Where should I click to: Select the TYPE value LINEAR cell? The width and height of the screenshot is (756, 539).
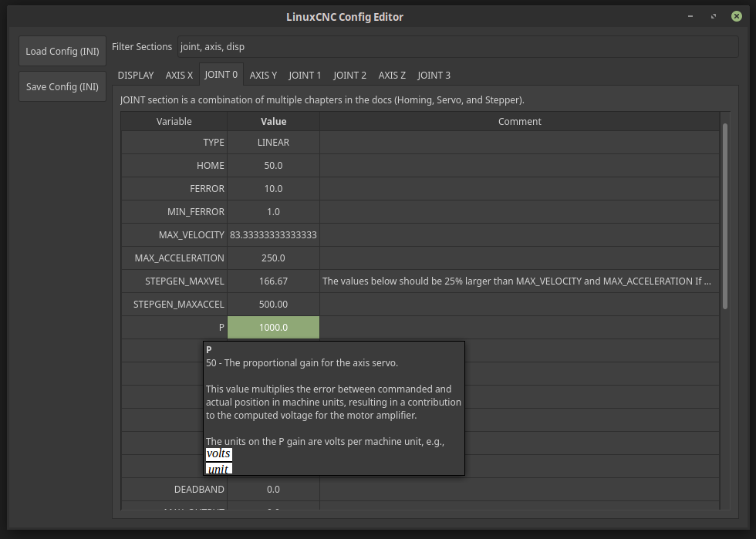click(x=273, y=142)
